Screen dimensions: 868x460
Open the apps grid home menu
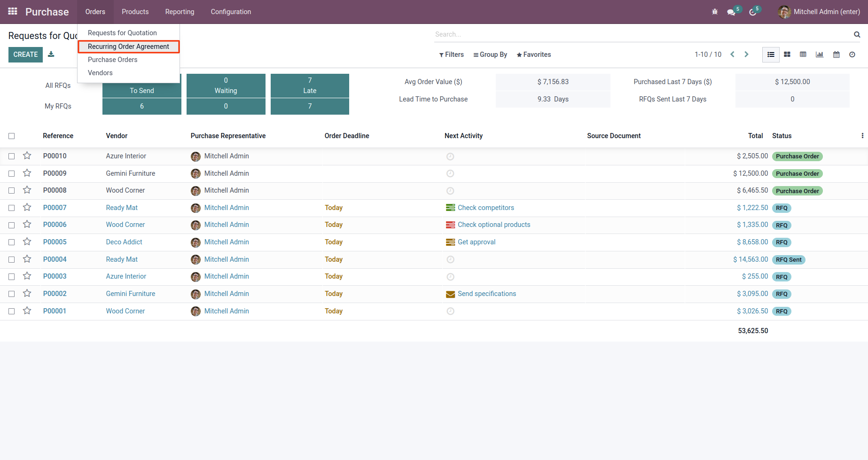(13, 11)
